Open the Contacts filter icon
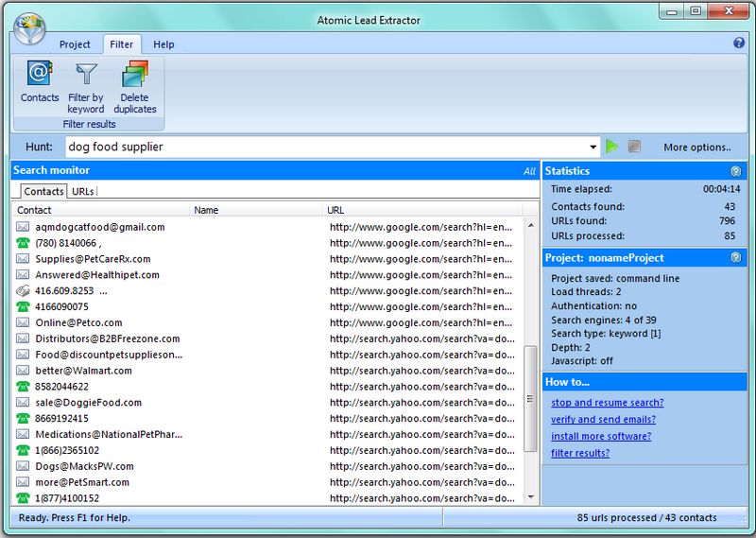Image resolution: width=756 pixels, height=538 pixels. click(x=40, y=74)
